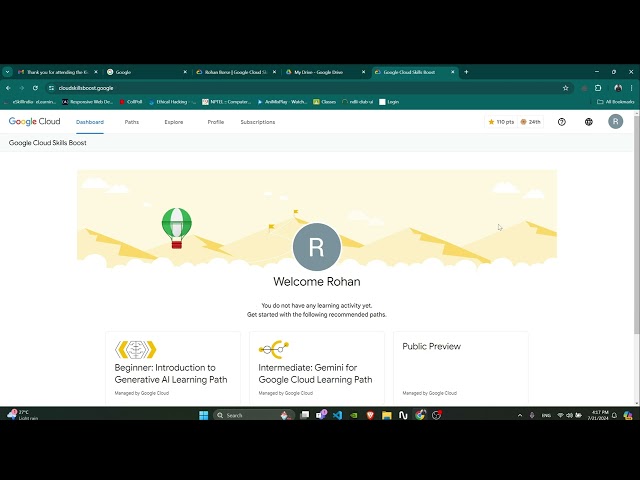Open the Help question mark icon
The image size is (640, 480).
coord(562,122)
